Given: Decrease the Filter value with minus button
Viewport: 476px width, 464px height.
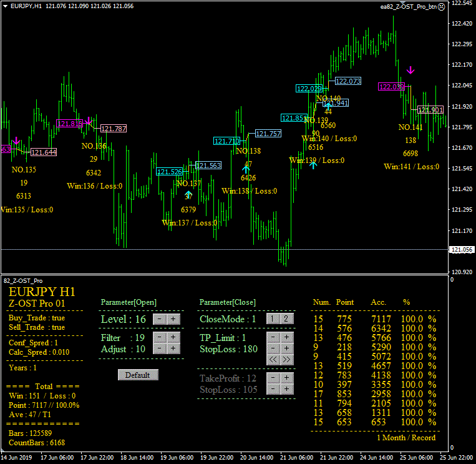Looking at the screenshot, I should tap(159, 337).
